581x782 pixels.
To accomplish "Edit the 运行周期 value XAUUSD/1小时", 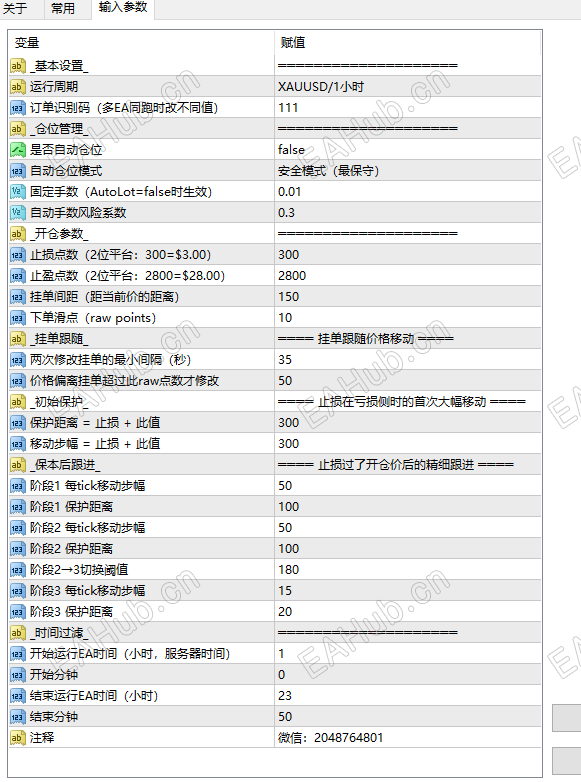I will point(407,87).
